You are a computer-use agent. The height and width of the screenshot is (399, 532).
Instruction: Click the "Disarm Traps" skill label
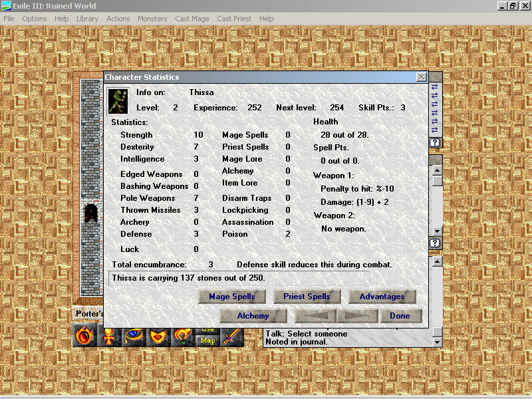(x=247, y=198)
